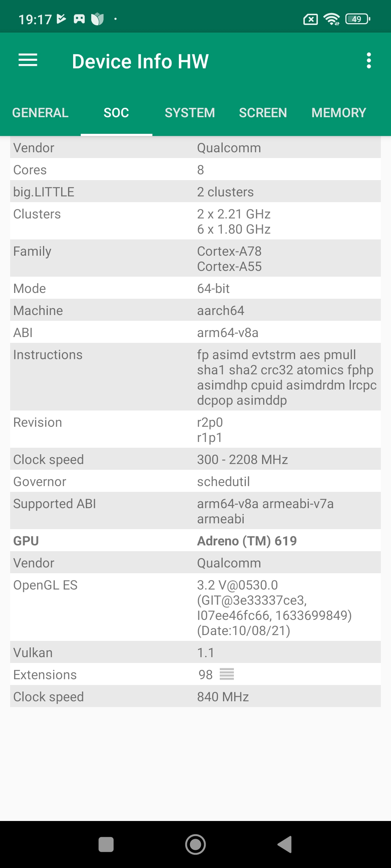Open recent apps with square button
The height and width of the screenshot is (868, 391).
106,844
